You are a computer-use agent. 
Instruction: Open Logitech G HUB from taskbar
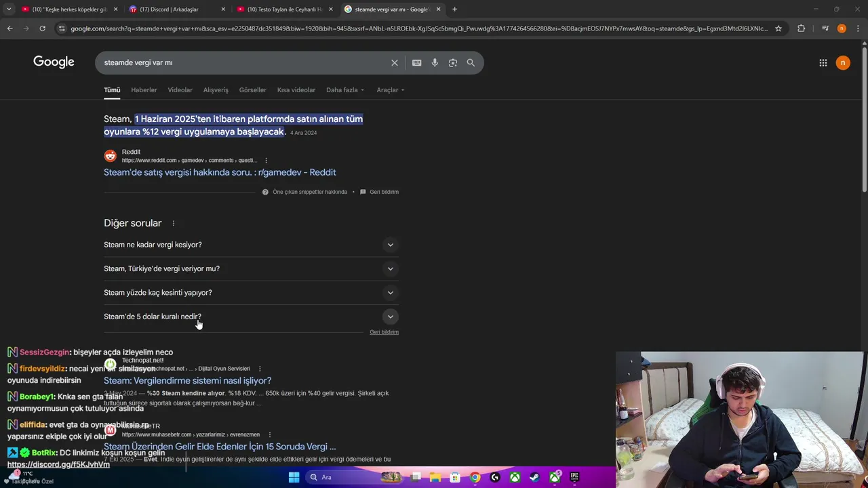[x=495, y=477]
